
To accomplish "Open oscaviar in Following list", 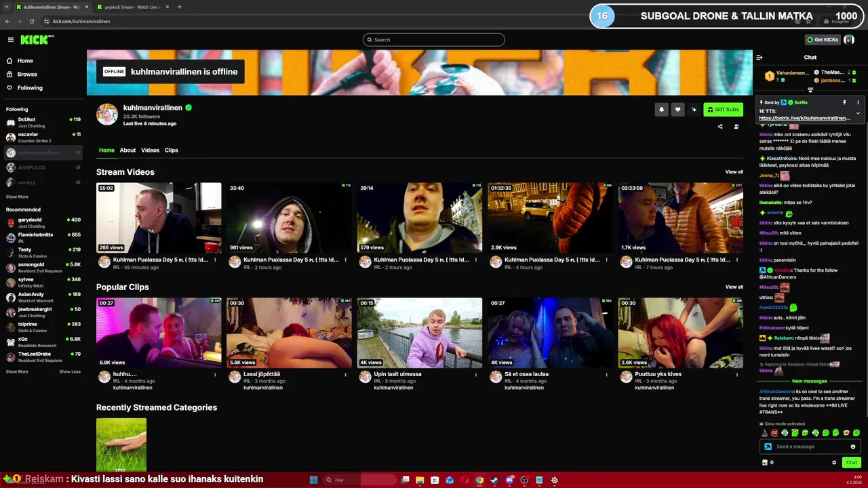I will (x=43, y=137).
